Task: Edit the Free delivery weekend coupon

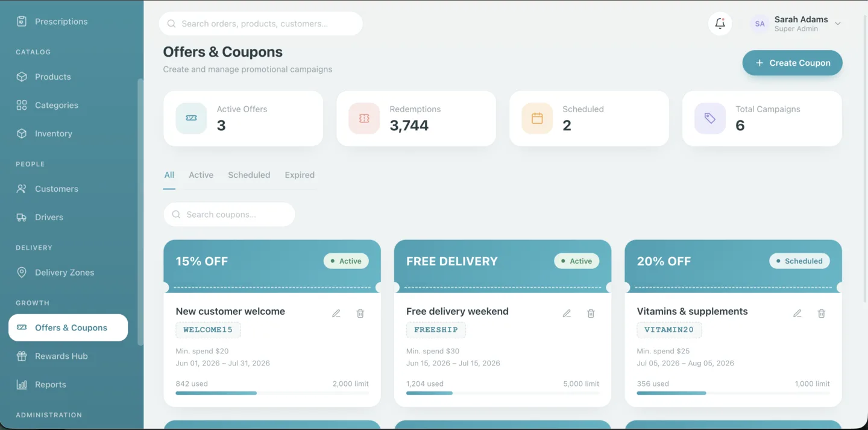Action: [567, 314]
